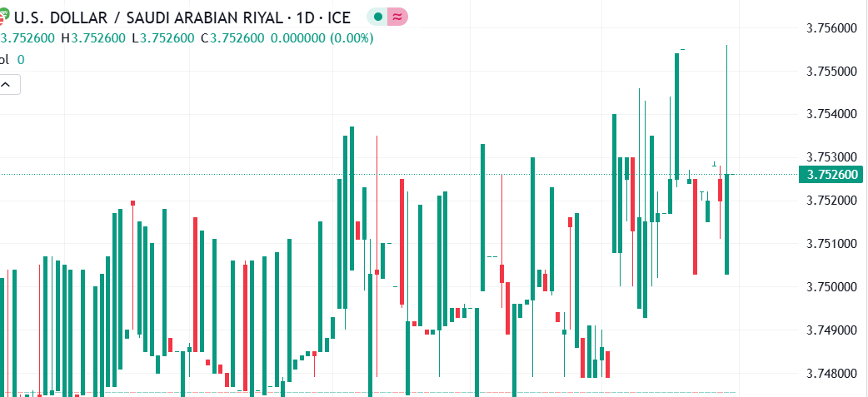Screen dimensions: 868x397
Task: Click the C3.752600 close value
Action: 232,38
